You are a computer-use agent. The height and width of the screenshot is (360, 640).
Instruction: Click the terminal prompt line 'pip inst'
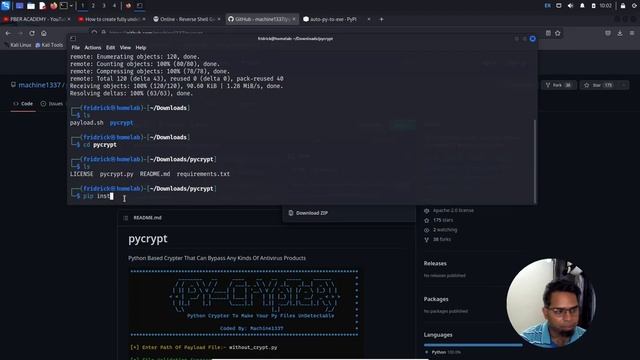97,196
